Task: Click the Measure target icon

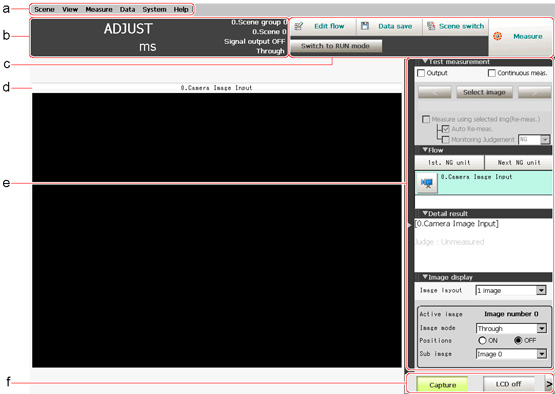Action: pyautogui.click(x=498, y=36)
